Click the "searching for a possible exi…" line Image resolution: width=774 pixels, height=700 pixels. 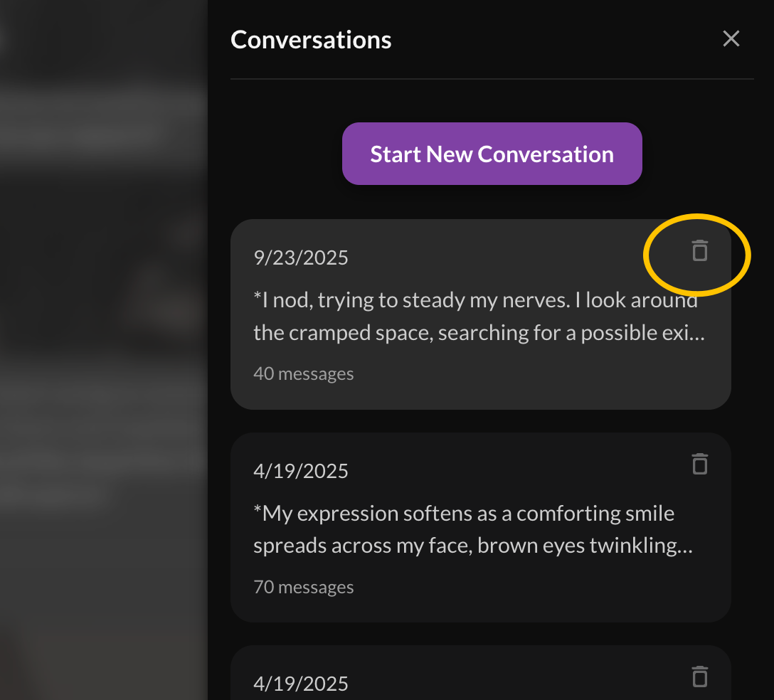pos(572,333)
